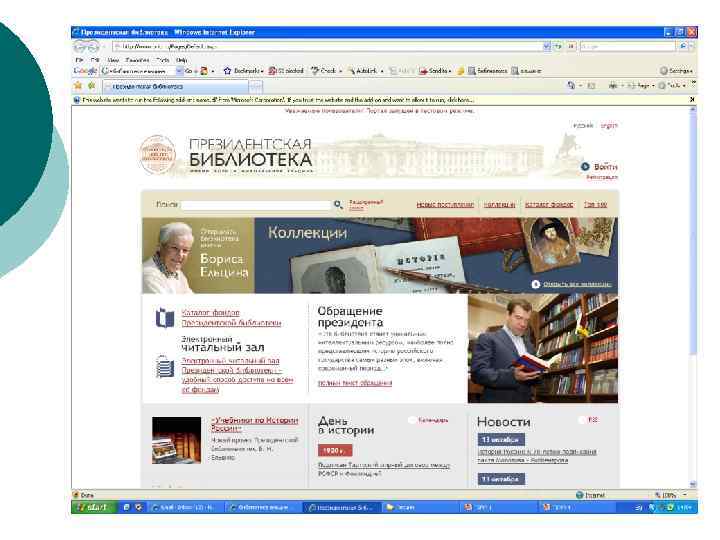Close the information bar with the X
Viewport: 720px width, 540px height.
pyautogui.click(x=692, y=99)
